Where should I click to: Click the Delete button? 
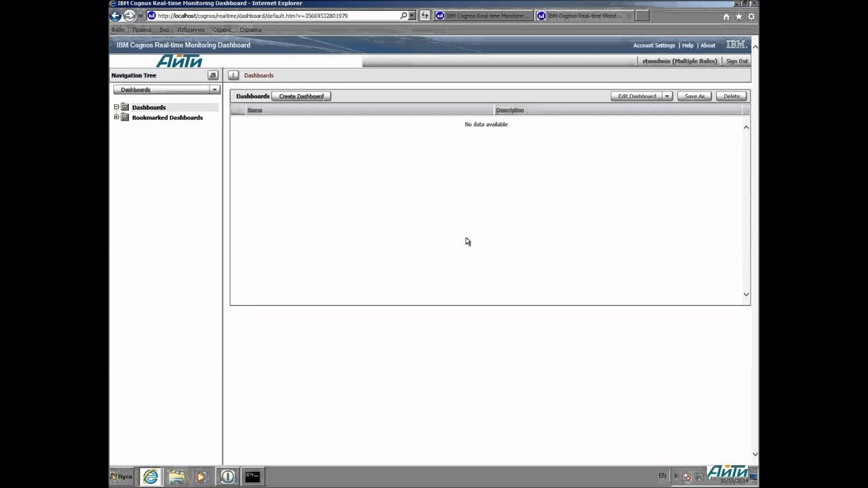[x=732, y=96]
